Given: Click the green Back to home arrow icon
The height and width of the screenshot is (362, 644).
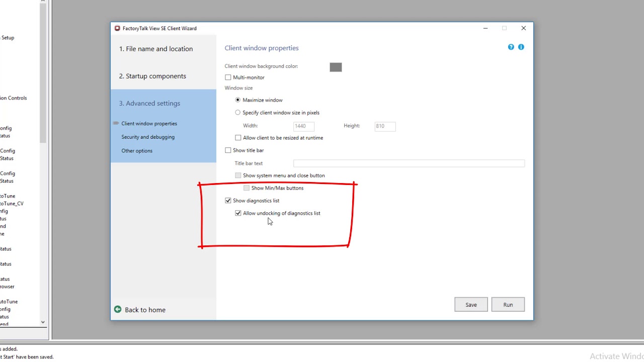Looking at the screenshot, I should click(118, 310).
